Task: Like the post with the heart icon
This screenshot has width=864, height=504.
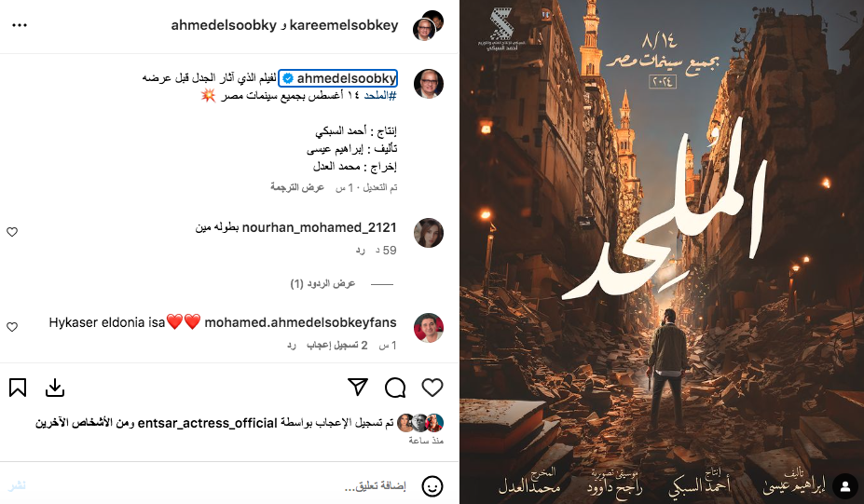Action: [x=432, y=388]
